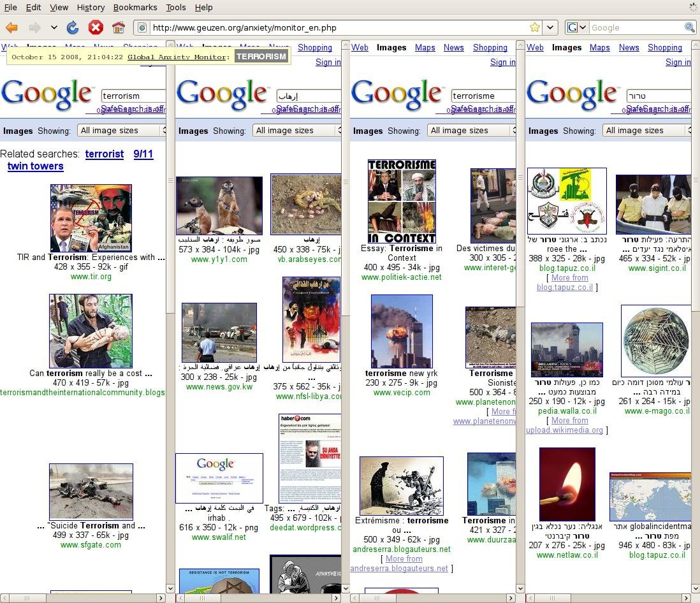The width and height of the screenshot is (700, 603).
Task: Open image size dropdown in the Hebrew pane
Action: [x=647, y=130]
